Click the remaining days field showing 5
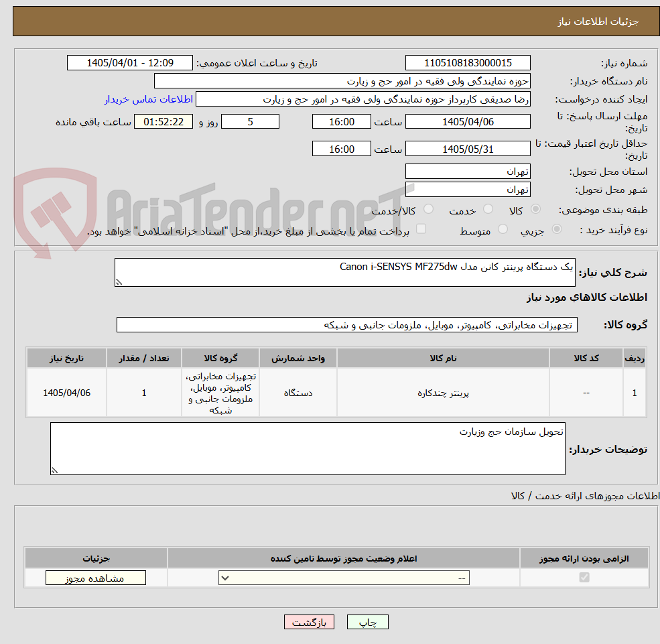 pos(250,122)
